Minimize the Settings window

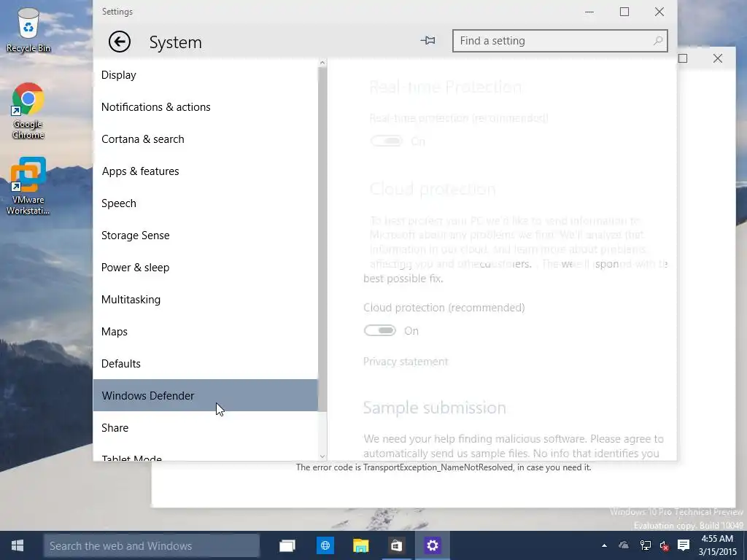(x=589, y=12)
